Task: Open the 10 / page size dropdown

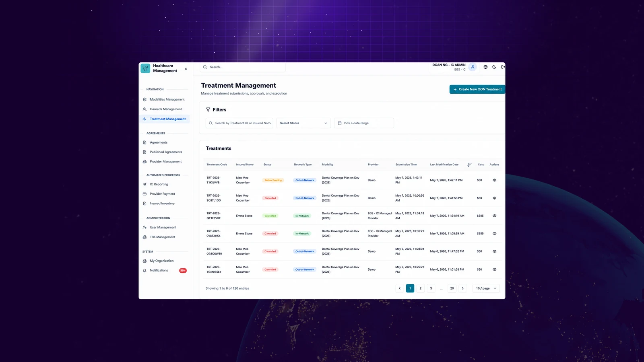Action: (486, 288)
